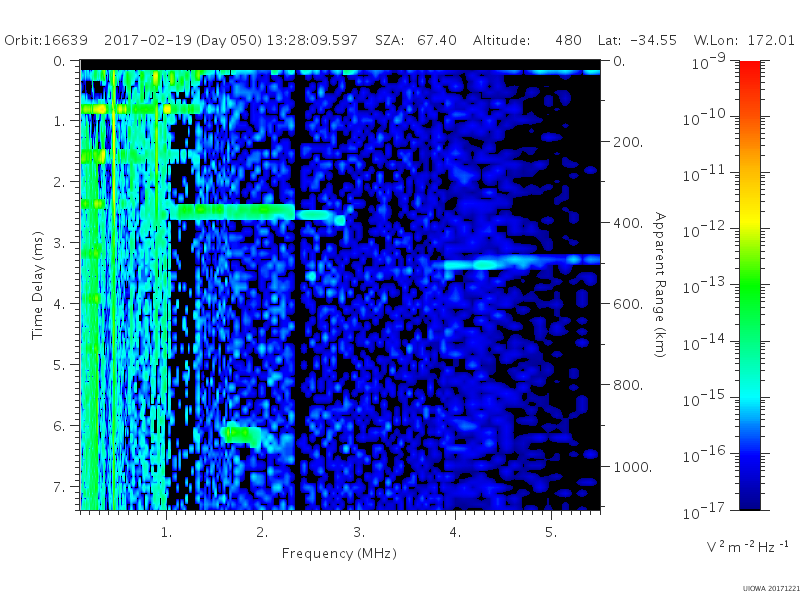
Task: Click the red top of the color bar
Action: (749, 69)
